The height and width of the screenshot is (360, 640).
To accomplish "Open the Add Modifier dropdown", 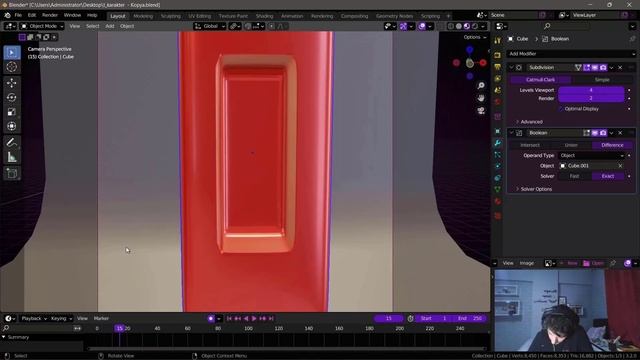I will pyautogui.click(x=571, y=53).
